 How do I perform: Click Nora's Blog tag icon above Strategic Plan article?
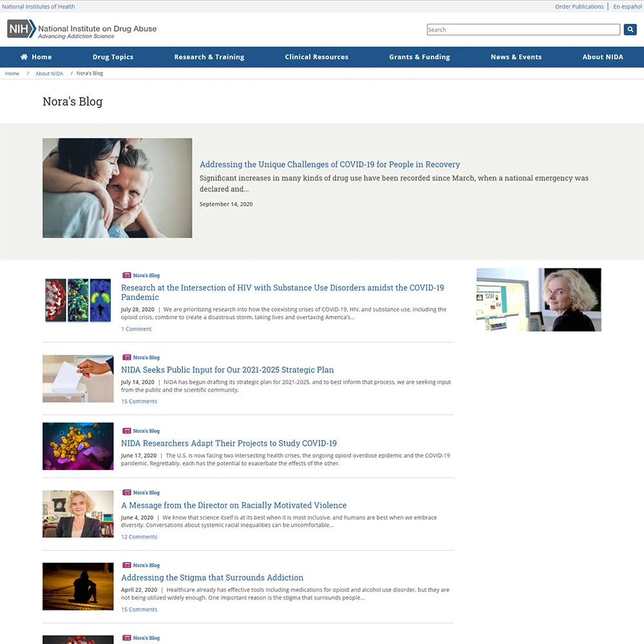126,357
